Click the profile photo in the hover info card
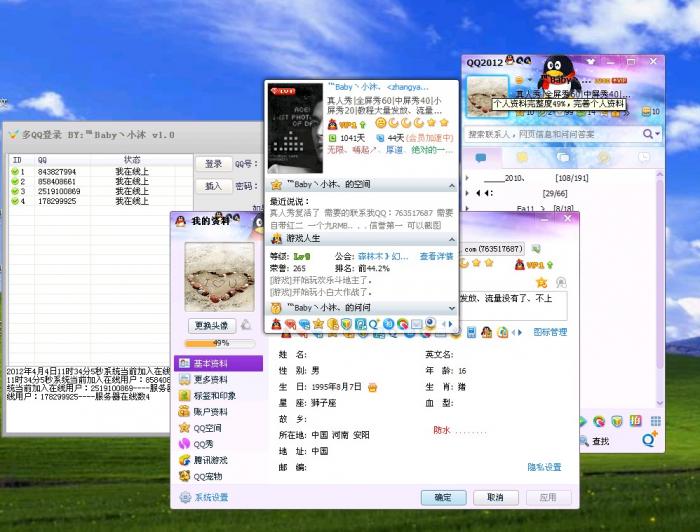This screenshot has width=700, height=532. tap(295, 128)
